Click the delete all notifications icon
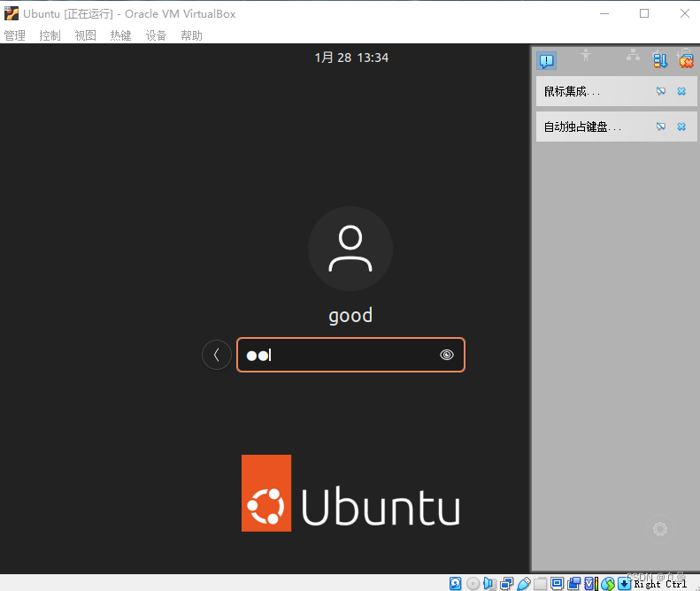Screen dimensions: 700x591 pyautogui.click(x=686, y=60)
